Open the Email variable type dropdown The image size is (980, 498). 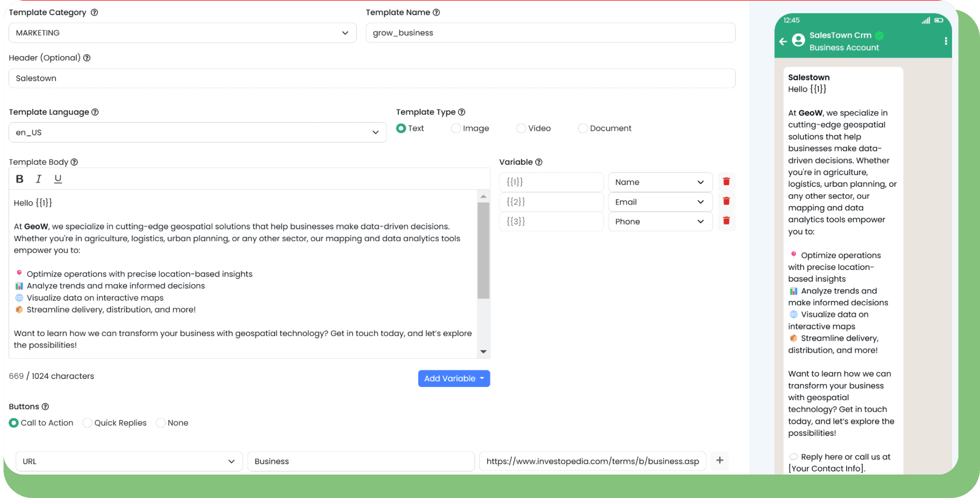pyautogui.click(x=660, y=202)
